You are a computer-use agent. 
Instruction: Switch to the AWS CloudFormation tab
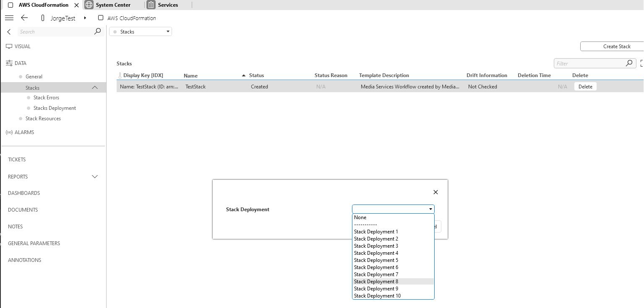(43, 5)
